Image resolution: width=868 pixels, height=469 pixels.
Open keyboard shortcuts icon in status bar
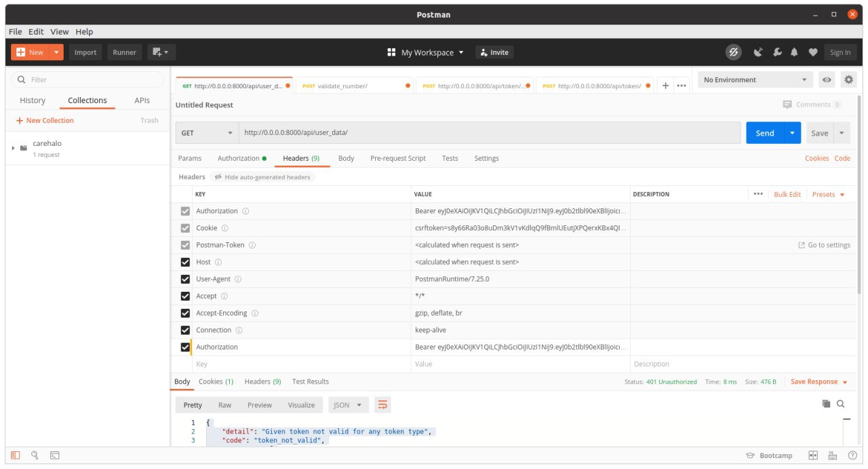click(x=833, y=455)
